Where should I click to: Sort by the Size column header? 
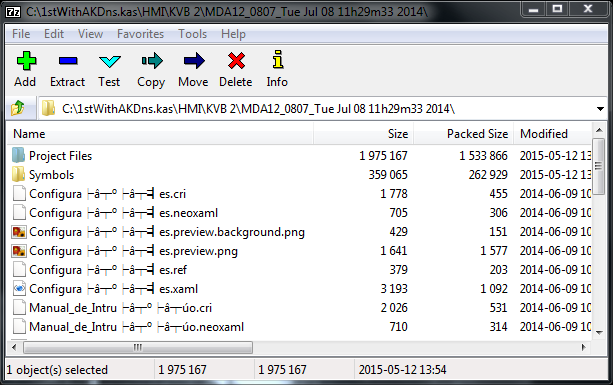click(x=364, y=134)
